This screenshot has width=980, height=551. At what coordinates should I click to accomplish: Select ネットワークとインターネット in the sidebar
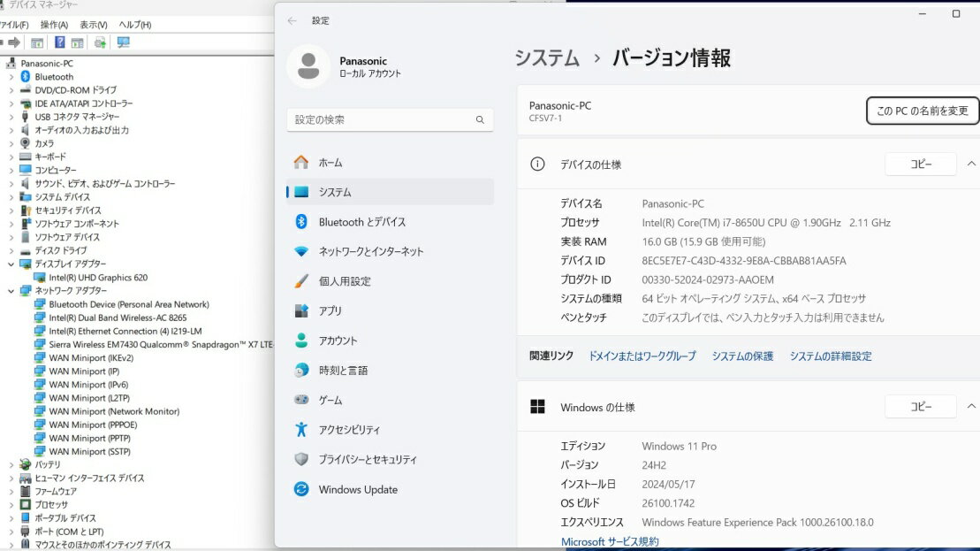370,251
